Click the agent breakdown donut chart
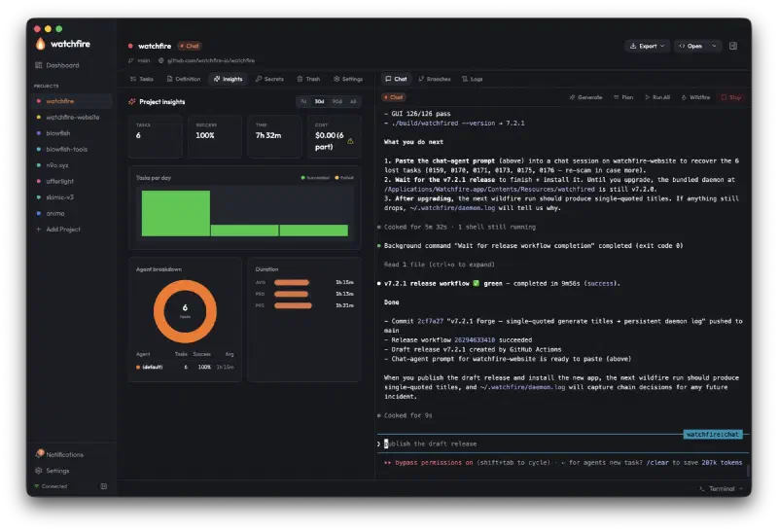 (185, 311)
